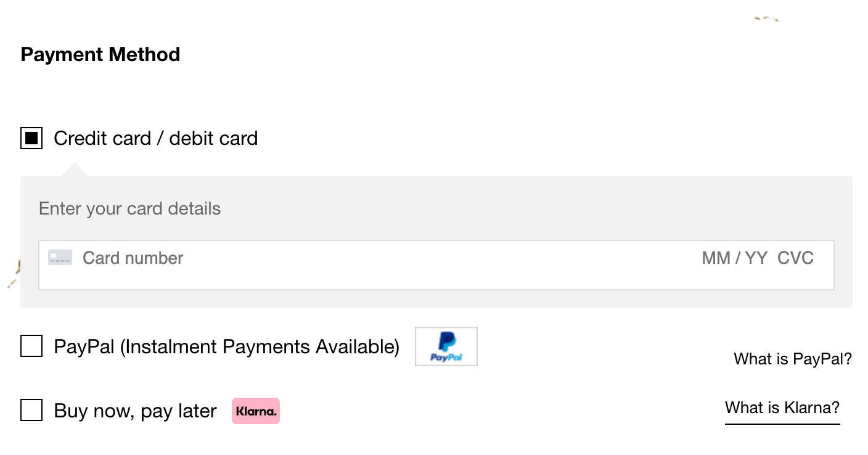Select PayPal (Instalment Payments Available) label text
The width and height of the screenshot is (868, 455).
(x=227, y=346)
